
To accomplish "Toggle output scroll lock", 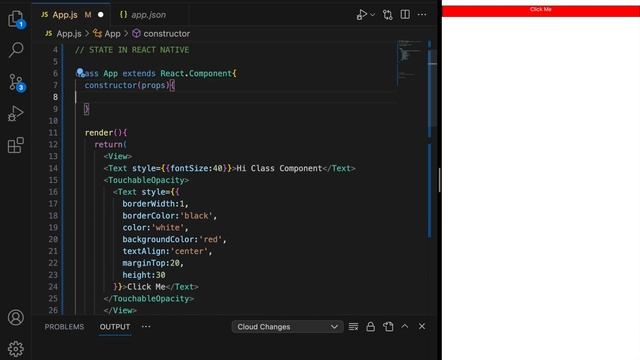I will 371,327.
